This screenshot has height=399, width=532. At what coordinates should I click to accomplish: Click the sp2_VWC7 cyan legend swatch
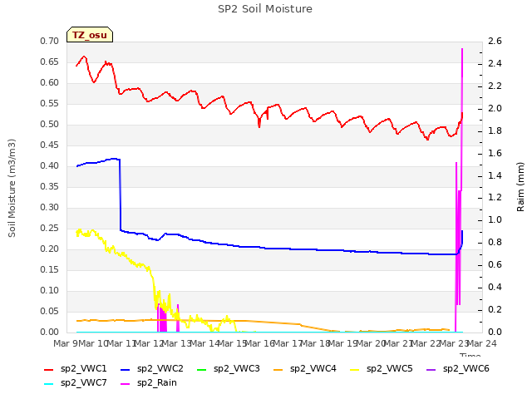[x=49, y=384]
